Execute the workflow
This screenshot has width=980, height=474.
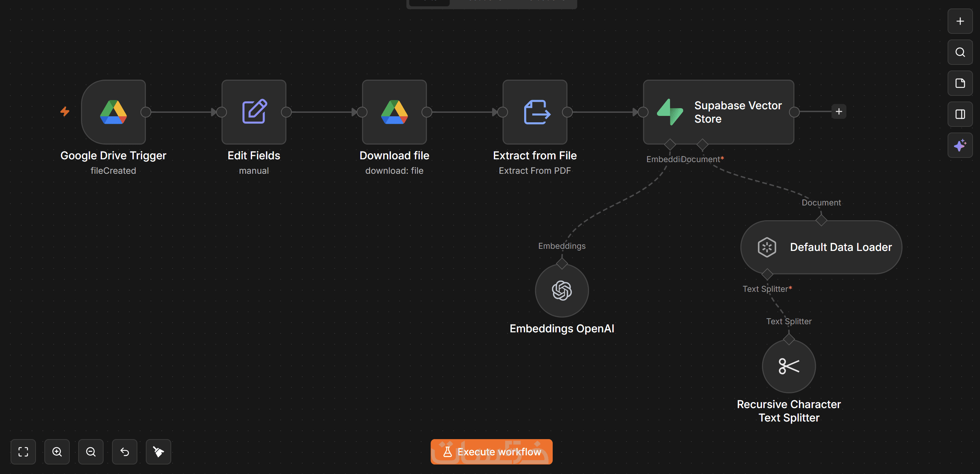[x=491, y=452]
